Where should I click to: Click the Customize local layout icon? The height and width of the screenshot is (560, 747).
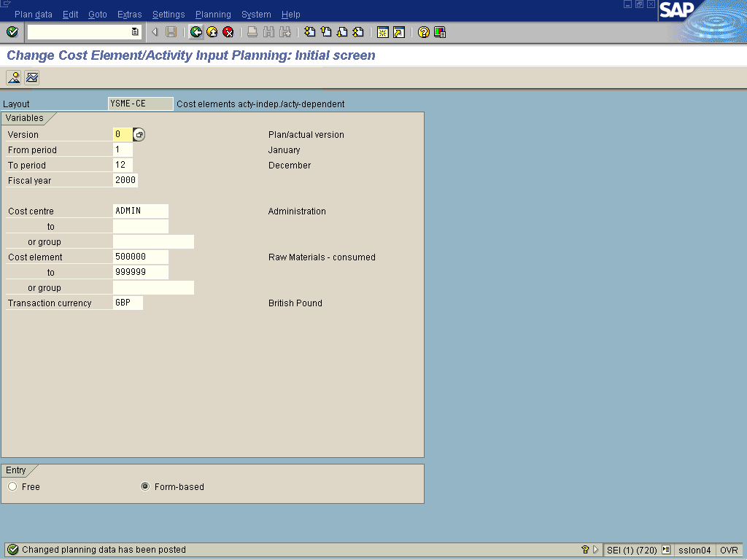(x=439, y=32)
